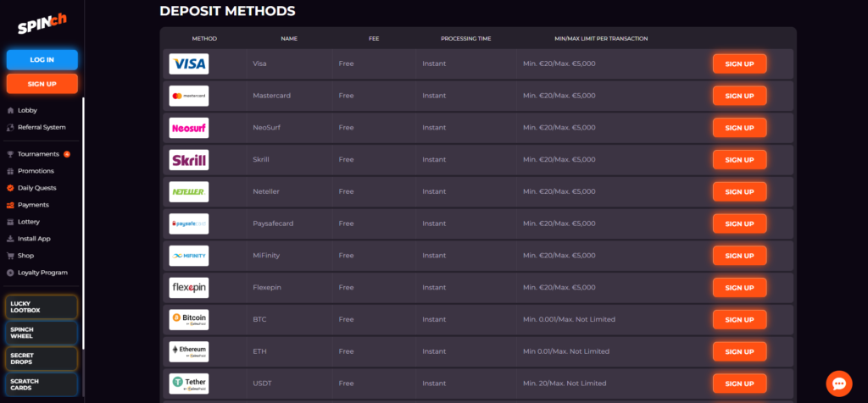The height and width of the screenshot is (403, 868).
Task: Click SIGN UP in the Paysafecard row
Action: coord(739,224)
